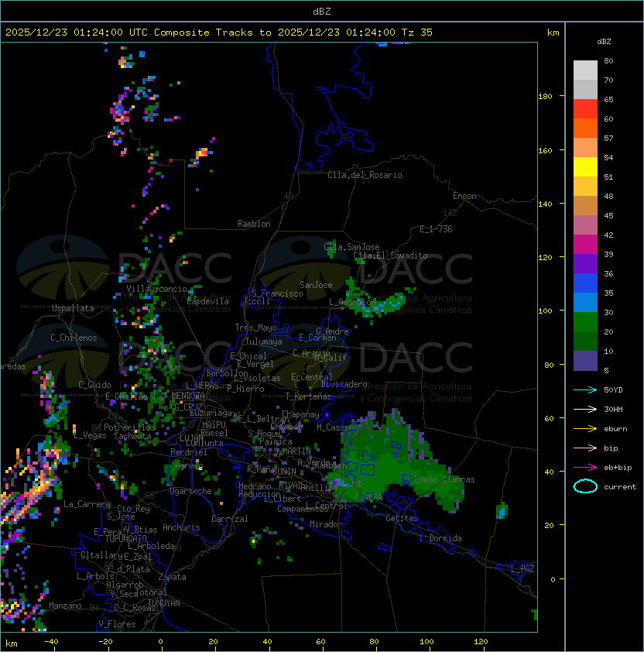The image size is (644, 652).
Task: Click the 'S_Francisco' map label
Action: point(277,293)
